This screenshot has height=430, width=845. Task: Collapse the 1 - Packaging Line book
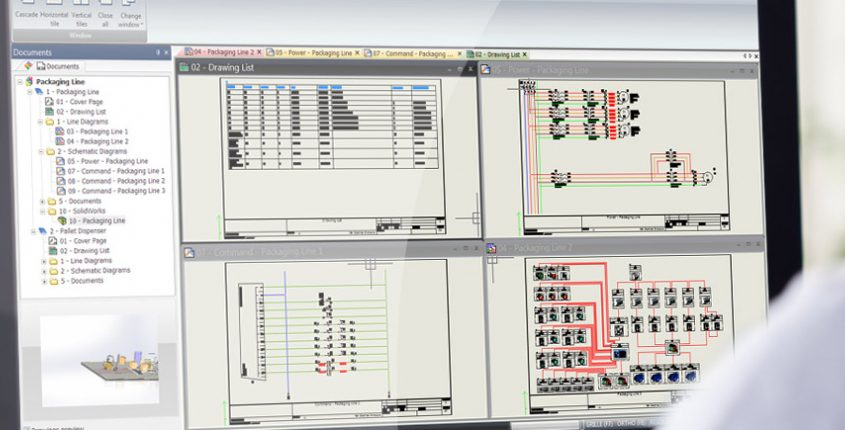(30, 92)
